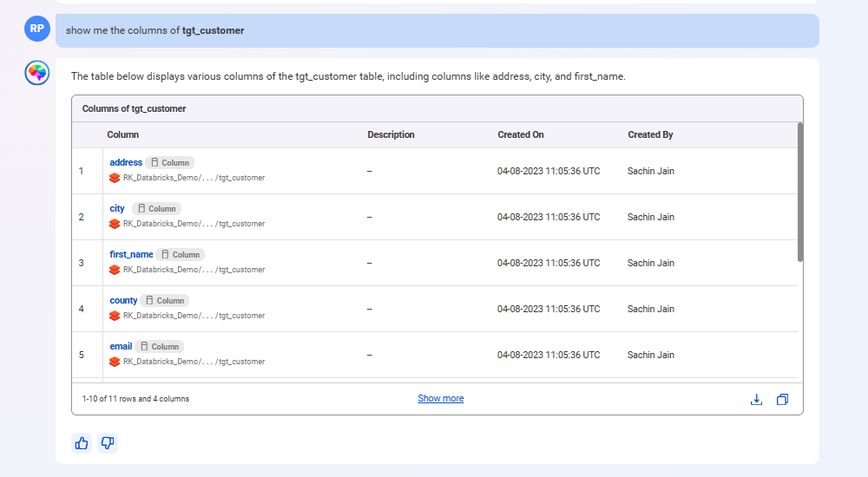This screenshot has height=477, width=868.
Task: Click the assistant brain logo avatar
Action: 37,73
